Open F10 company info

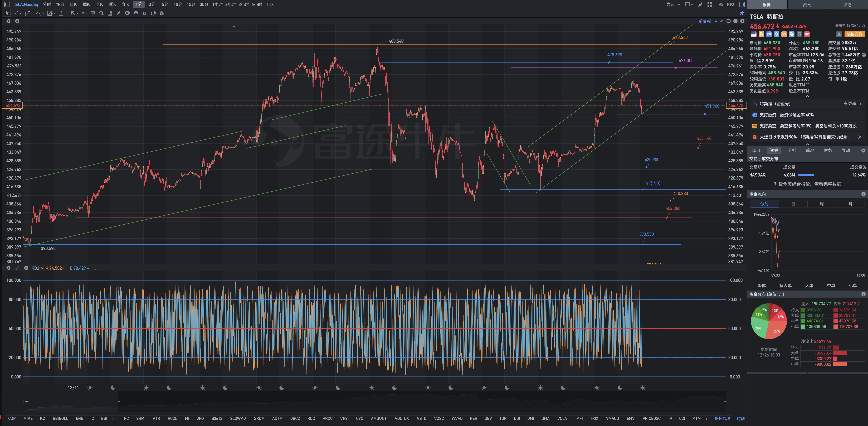tap(730, 4)
